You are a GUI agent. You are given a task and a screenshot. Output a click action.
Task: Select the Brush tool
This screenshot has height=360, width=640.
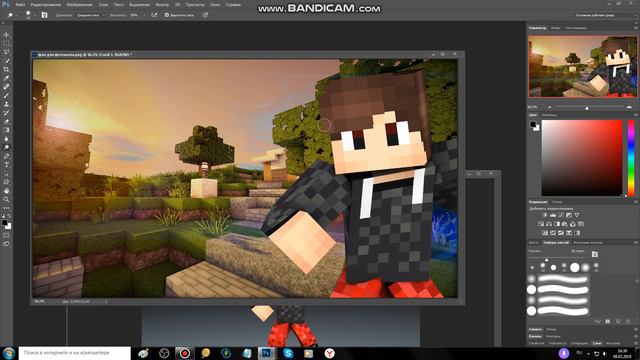(x=6, y=96)
